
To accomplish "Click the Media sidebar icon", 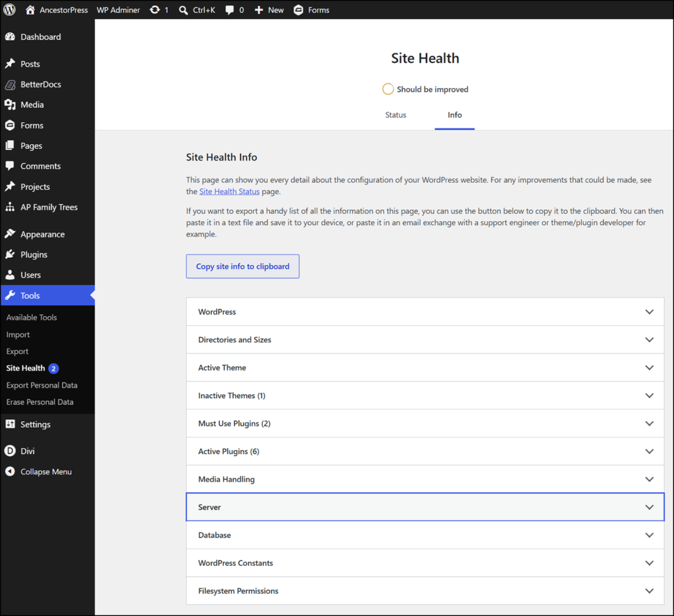I will [10, 105].
